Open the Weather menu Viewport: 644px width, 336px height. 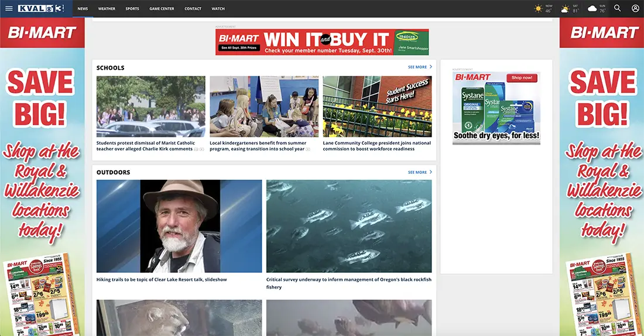tap(107, 9)
